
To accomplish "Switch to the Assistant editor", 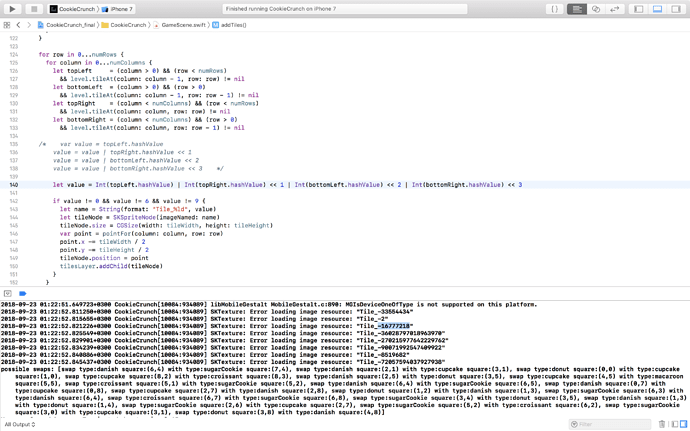I will tap(596, 9).
